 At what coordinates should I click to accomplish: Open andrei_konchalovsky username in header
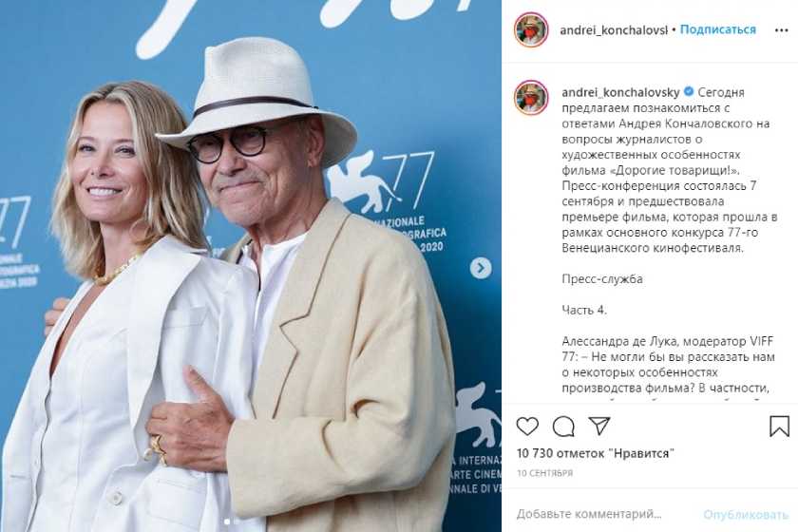click(x=614, y=30)
